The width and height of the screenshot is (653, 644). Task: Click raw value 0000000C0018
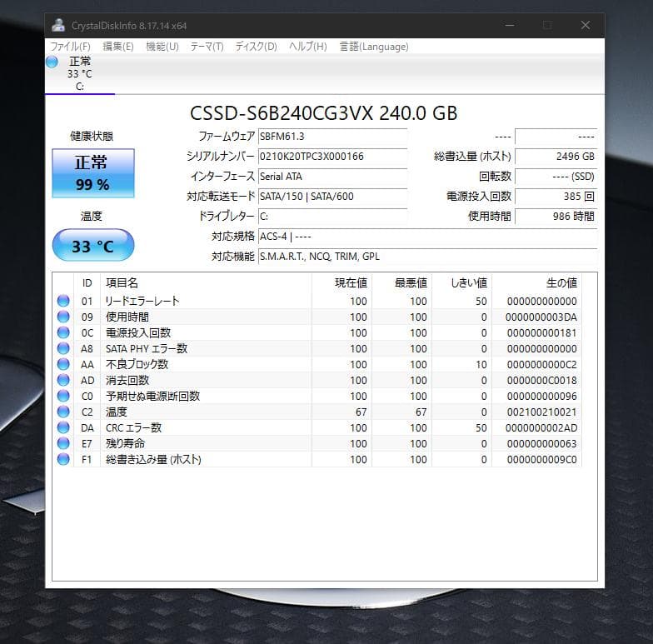click(x=541, y=380)
